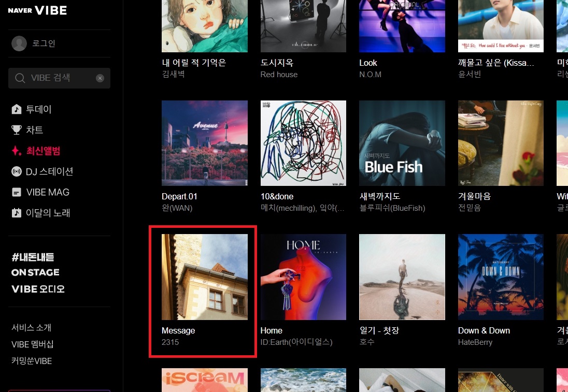Open the 투데이 menu item
This screenshot has width=568, height=392.
pyautogui.click(x=39, y=109)
